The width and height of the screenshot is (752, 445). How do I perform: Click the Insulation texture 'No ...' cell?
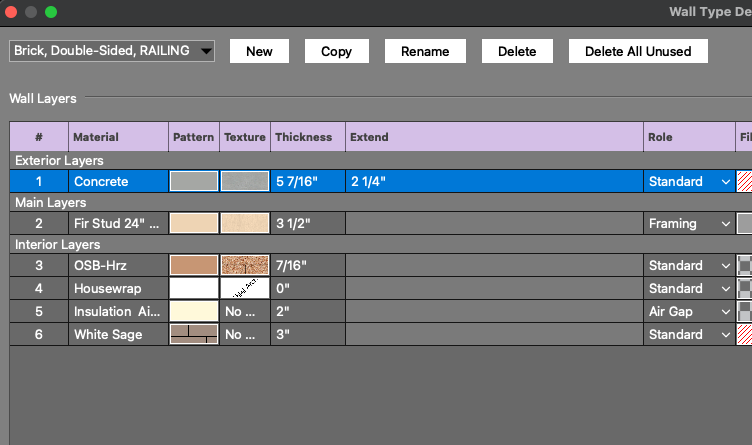(245, 311)
